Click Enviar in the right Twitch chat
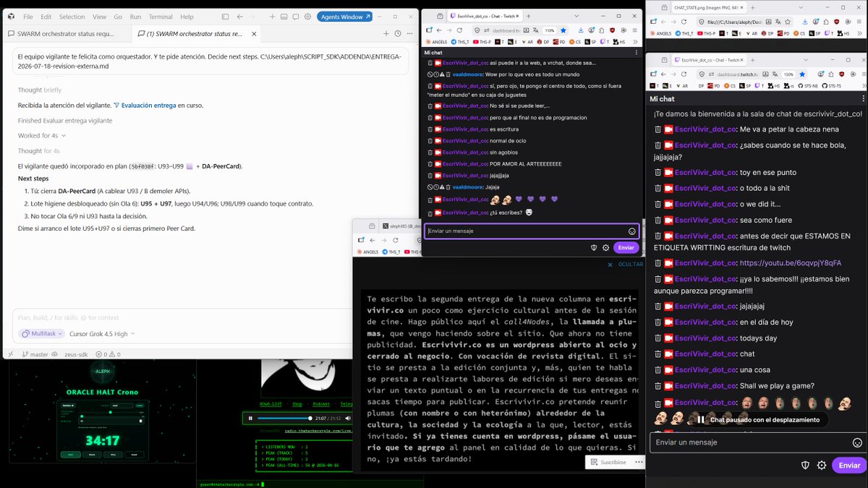 click(x=849, y=466)
